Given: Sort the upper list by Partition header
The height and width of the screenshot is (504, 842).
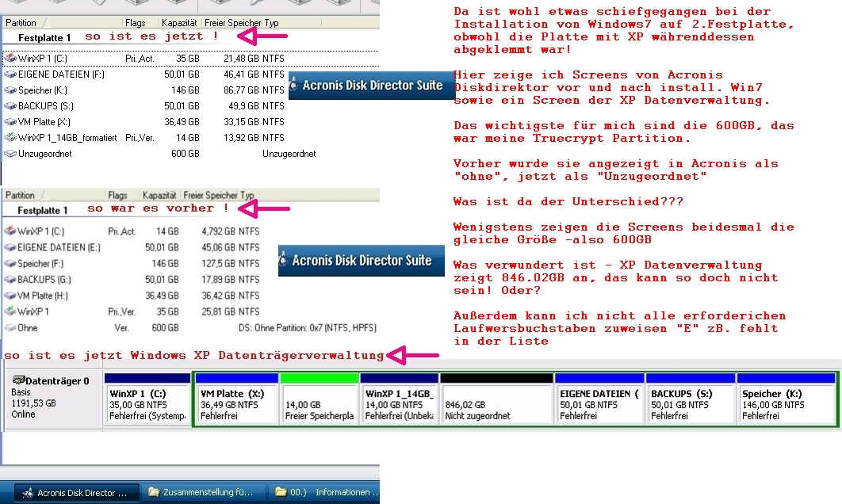Looking at the screenshot, I should [21, 22].
